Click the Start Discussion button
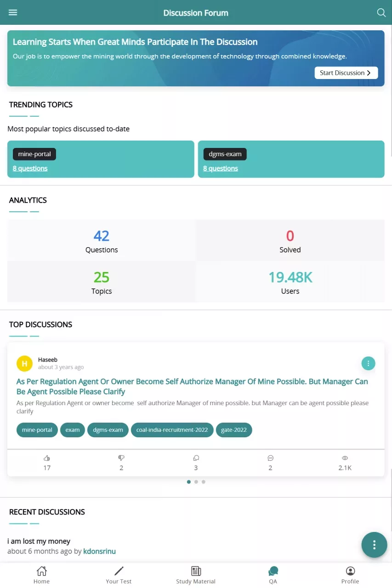This screenshot has width=392, height=588. point(346,73)
